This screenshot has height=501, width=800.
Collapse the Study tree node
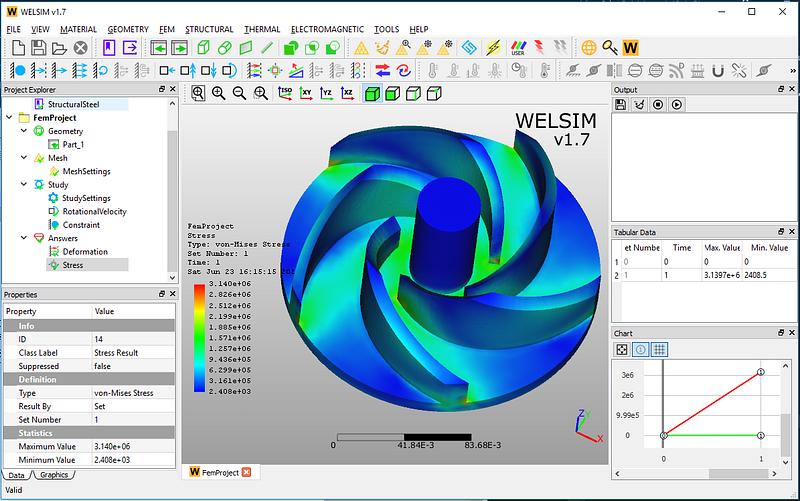tap(24, 184)
